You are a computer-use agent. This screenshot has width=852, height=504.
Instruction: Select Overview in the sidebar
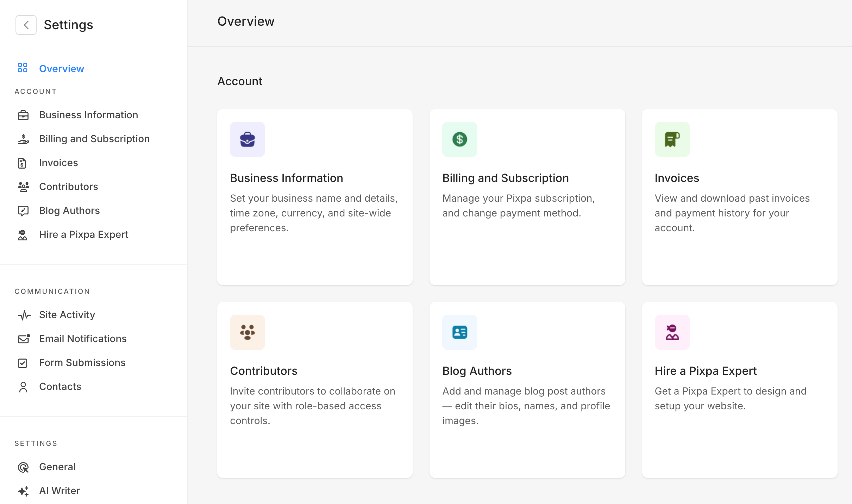(61, 69)
